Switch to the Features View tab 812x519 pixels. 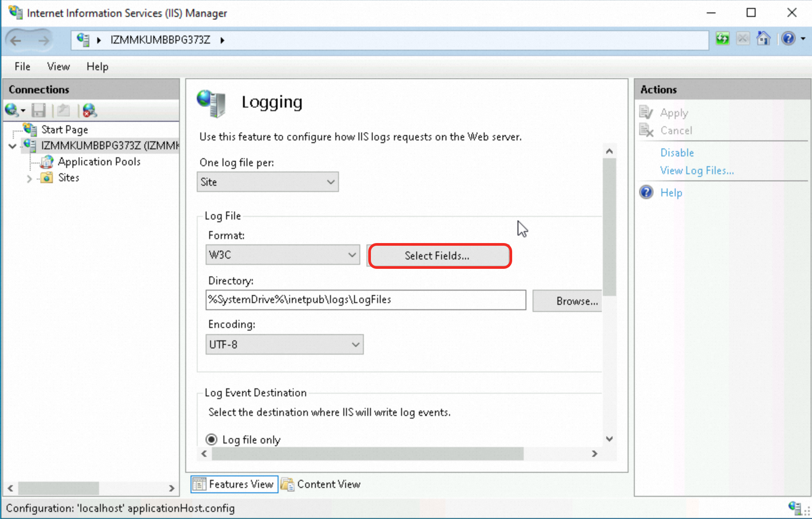pyautogui.click(x=235, y=484)
